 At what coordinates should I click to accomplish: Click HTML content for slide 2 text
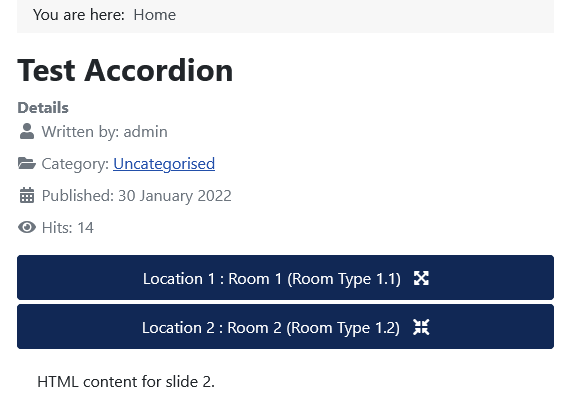126,382
